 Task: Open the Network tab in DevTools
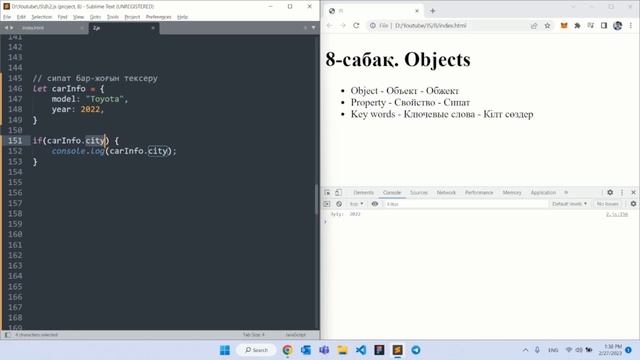click(x=446, y=192)
